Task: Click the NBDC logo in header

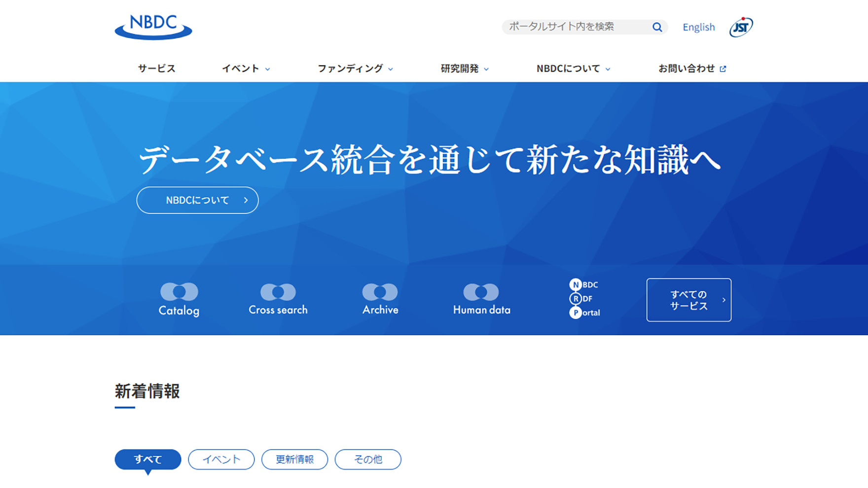Action: [x=153, y=27]
